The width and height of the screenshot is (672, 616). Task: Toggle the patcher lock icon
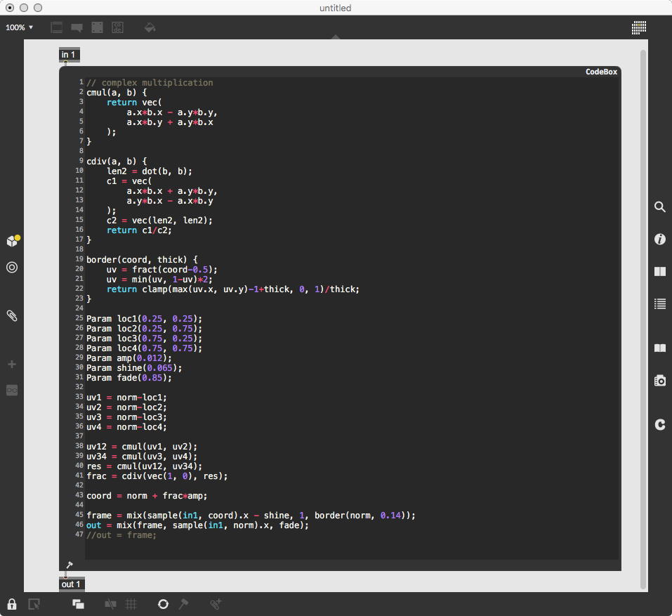pos(12,604)
